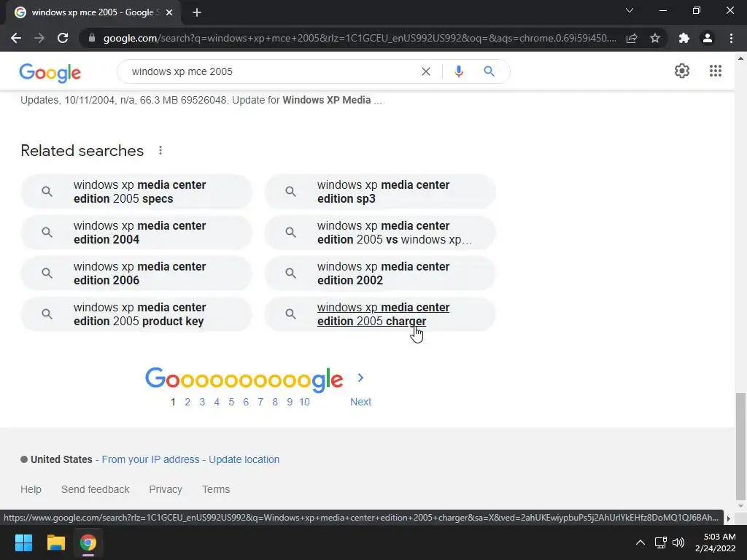Go to results page 10

(x=304, y=402)
